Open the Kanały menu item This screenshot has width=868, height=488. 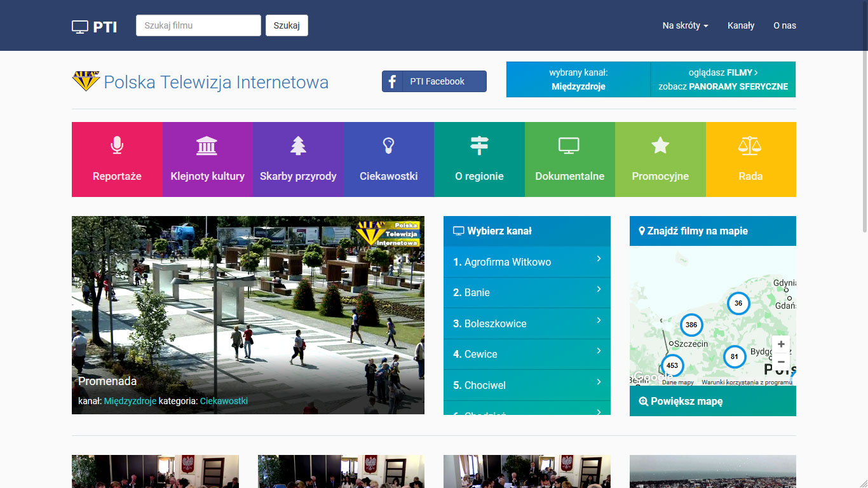click(x=741, y=25)
